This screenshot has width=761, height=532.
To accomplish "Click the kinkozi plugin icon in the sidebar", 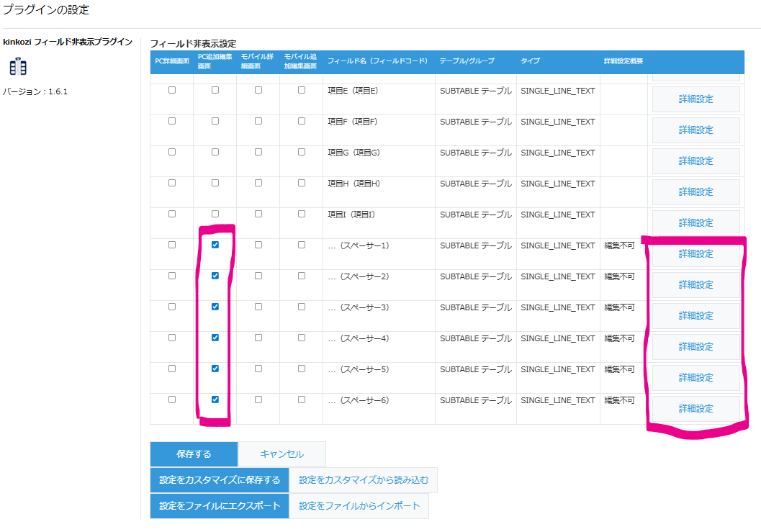I will (x=18, y=67).
